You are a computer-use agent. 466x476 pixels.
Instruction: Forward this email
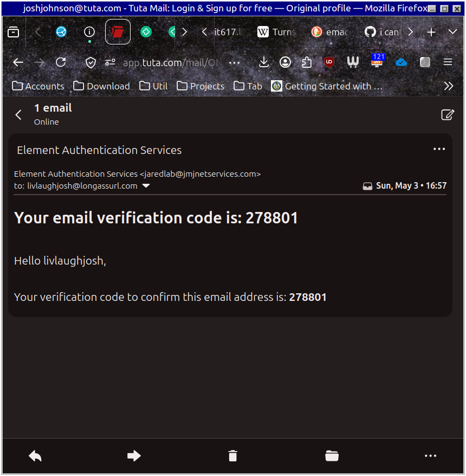pos(134,456)
